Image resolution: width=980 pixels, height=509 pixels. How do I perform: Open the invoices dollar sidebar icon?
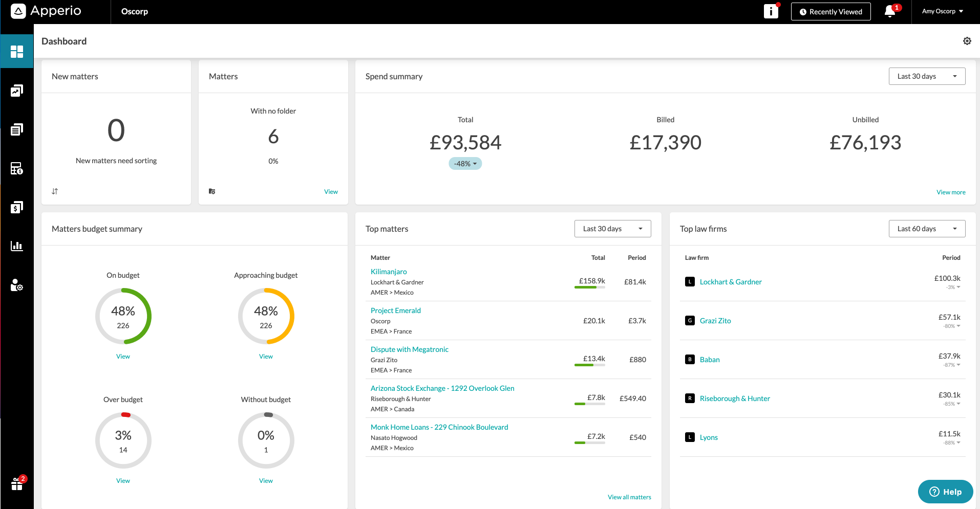pyautogui.click(x=17, y=207)
